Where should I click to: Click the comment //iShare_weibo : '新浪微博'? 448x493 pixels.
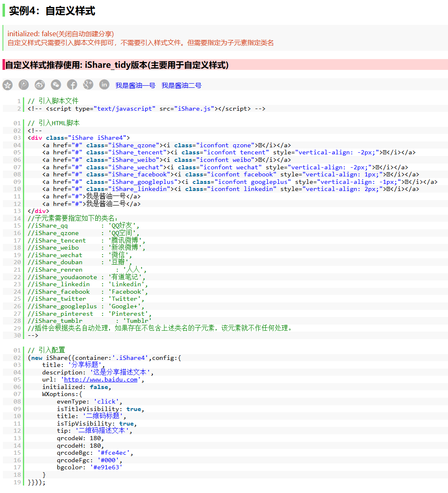pyautogui.click(x=87, y=248)
